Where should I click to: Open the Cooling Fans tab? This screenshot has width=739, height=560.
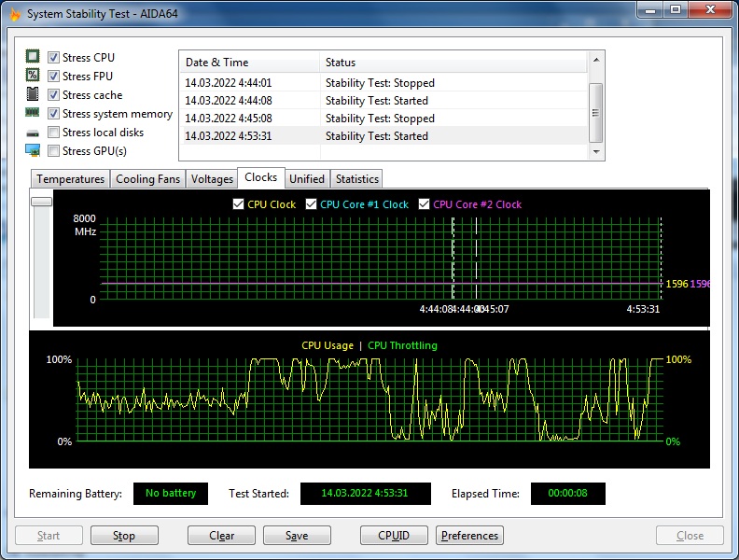[x=148, y=179]
